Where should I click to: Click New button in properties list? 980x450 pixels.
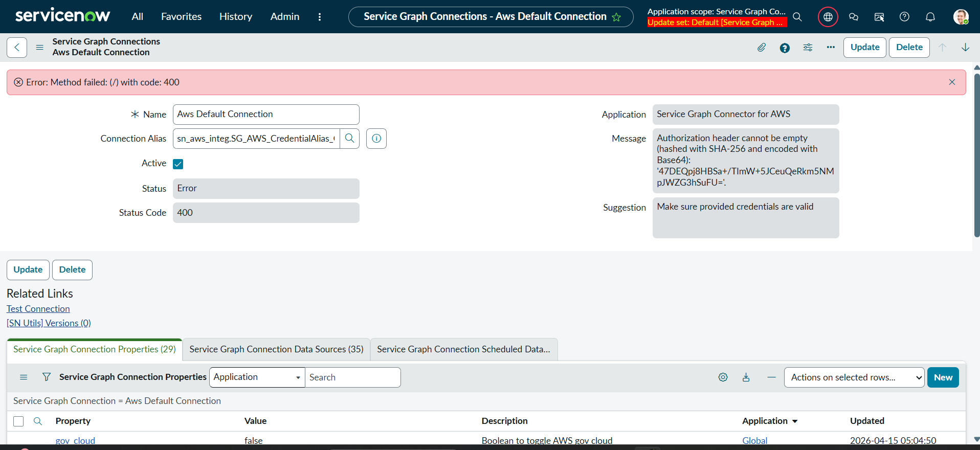click(943, 377)
